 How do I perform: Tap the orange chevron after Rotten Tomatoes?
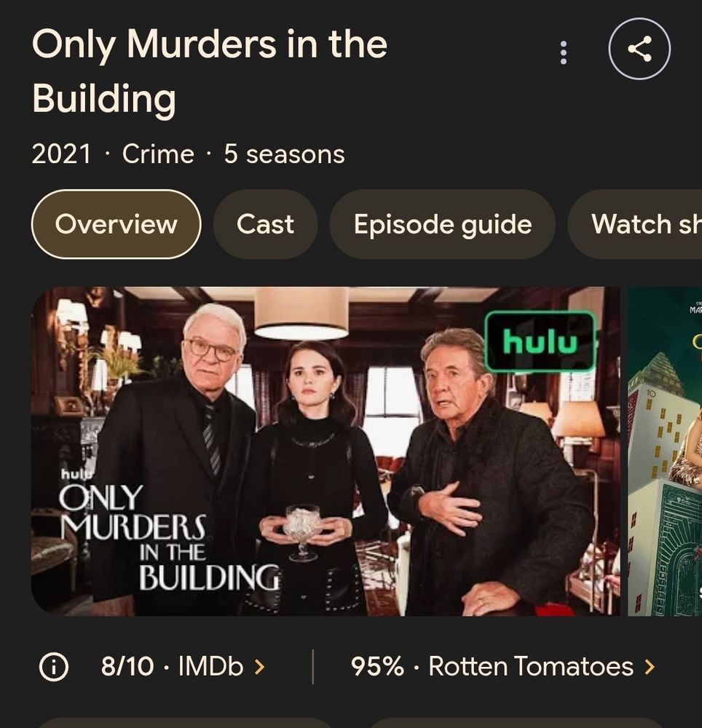tap(650, 667)
